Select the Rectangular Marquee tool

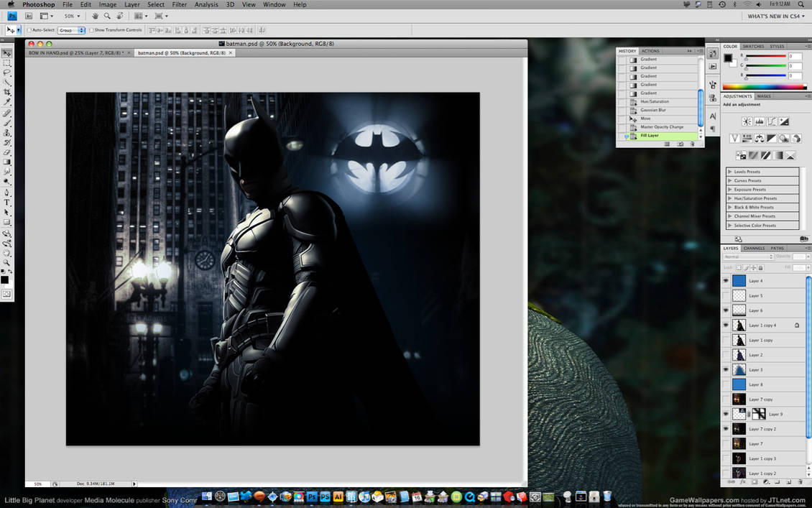tap(6, 63)
